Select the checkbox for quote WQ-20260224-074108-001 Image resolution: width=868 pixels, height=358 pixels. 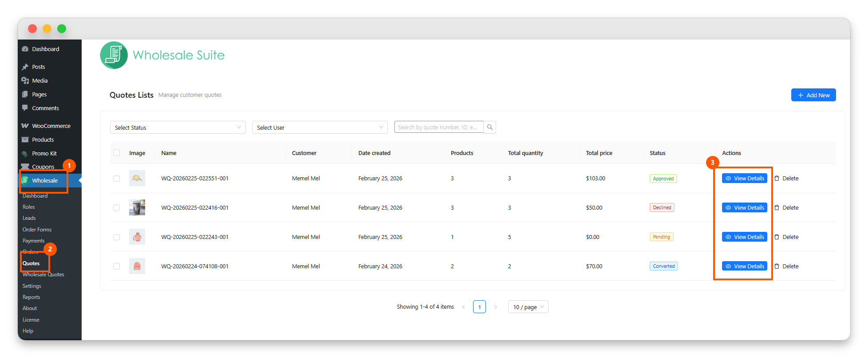tap(117, 267)
